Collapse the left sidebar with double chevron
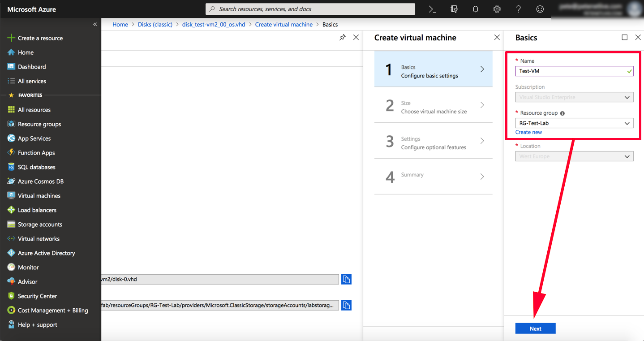Image resolution: width=644 pixels, height=341 pixels. click(x=95, y=24)
